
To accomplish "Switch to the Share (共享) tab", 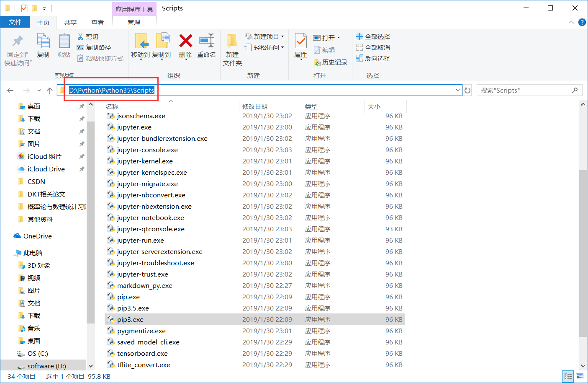I will click(x=70, y=23).
